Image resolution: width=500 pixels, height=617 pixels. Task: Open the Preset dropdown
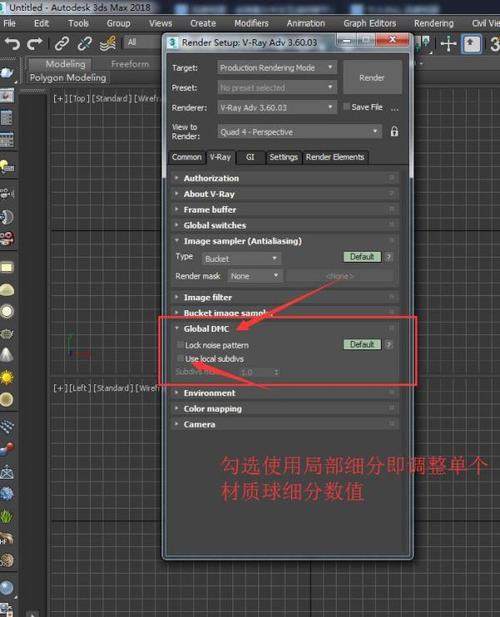coord(277,87)
